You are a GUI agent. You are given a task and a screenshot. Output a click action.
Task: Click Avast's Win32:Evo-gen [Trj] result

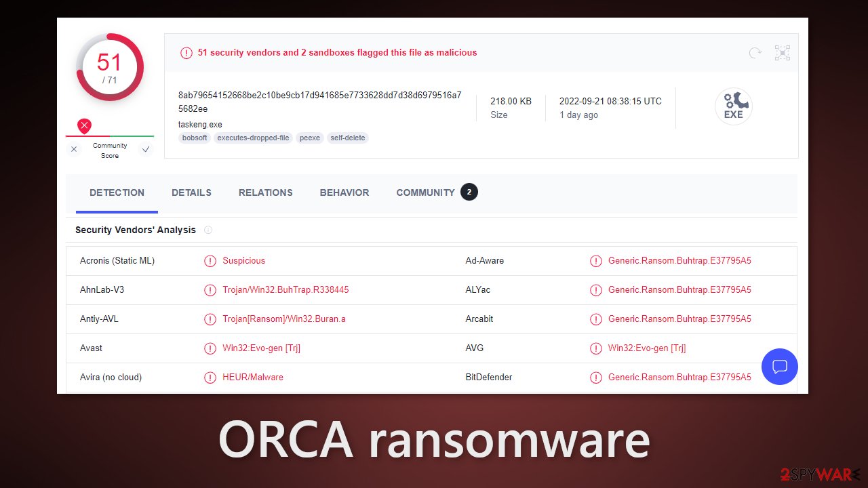(x=261, y=348)
